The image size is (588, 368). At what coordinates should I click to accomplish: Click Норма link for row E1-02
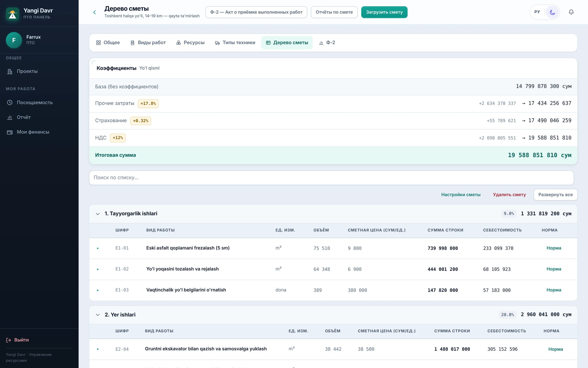click(554, 269)
